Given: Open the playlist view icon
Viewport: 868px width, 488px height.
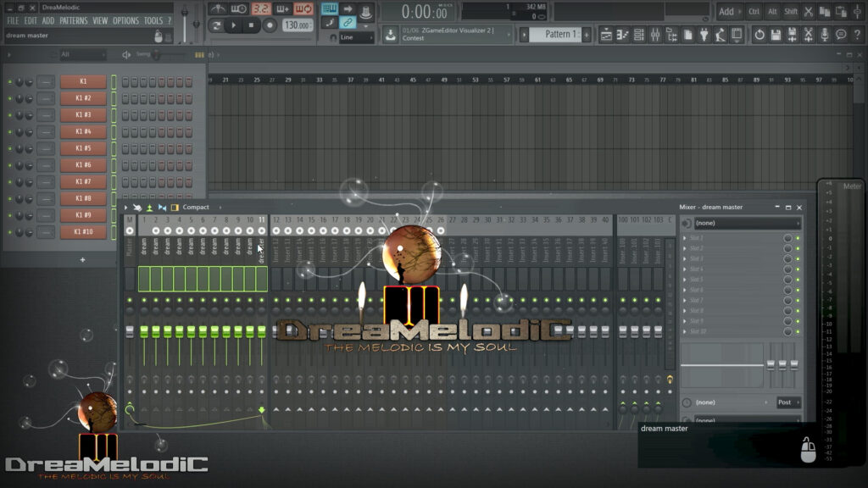Looking at the screenshot, I should (x=606, y=35).
